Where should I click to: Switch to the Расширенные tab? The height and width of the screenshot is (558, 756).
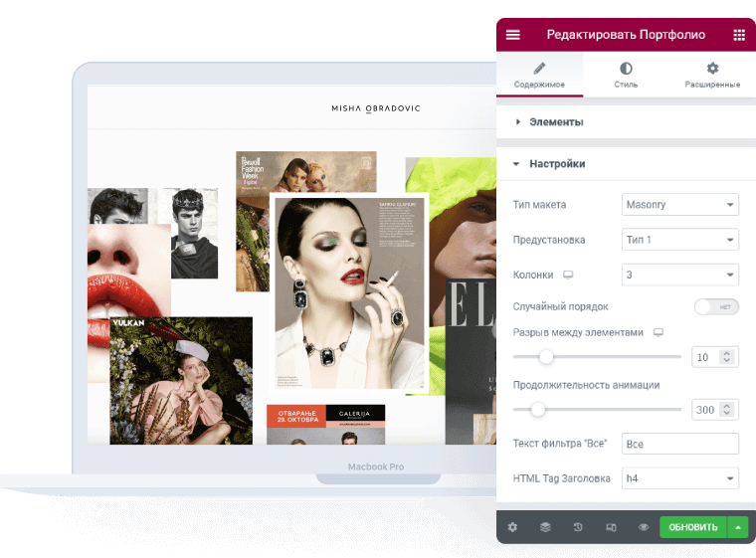[x=712, y=75]
